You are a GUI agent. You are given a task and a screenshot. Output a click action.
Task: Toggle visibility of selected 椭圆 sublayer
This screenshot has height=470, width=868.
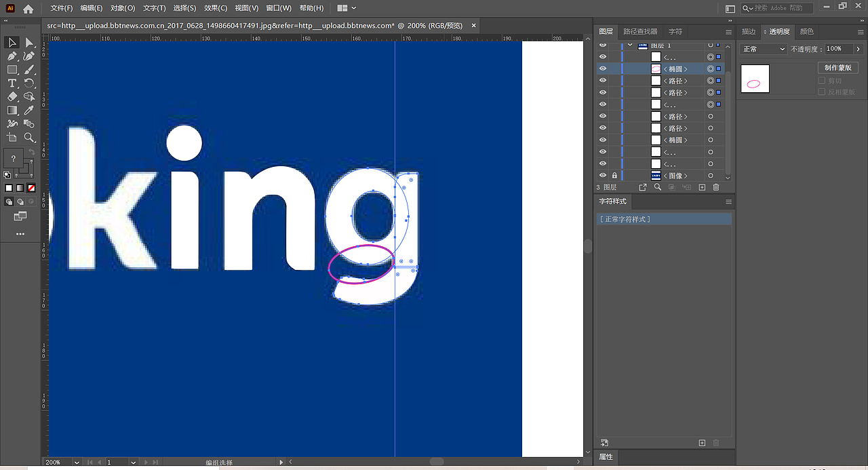coord(603,68)
